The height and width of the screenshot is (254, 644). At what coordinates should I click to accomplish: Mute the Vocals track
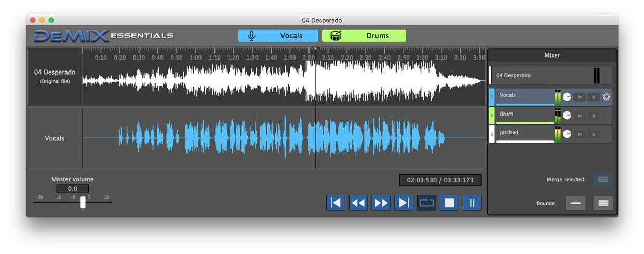[580, 97]
